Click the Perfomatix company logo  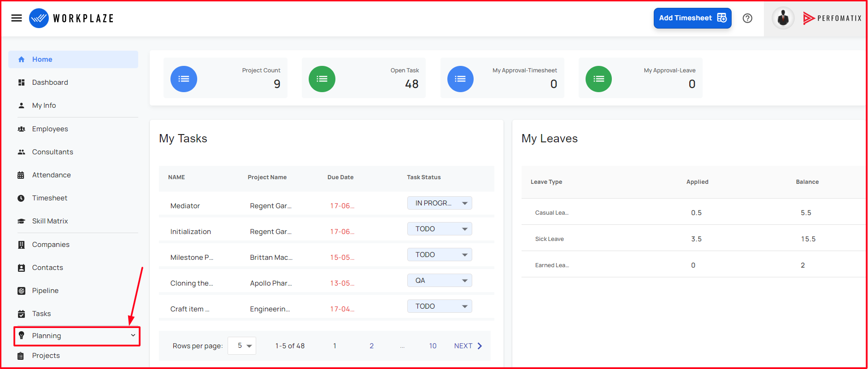[832, 18]
